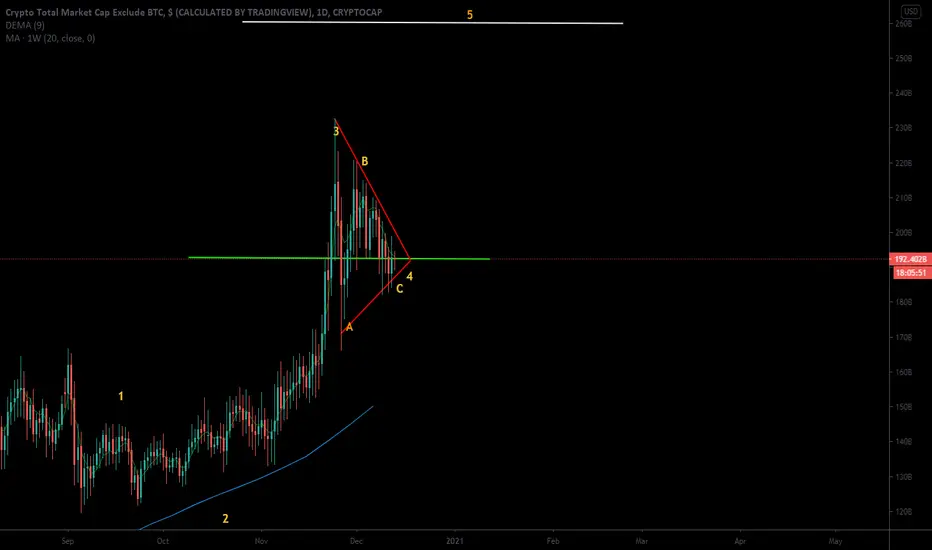
Task: Click the 150B price axis label
Action: 903,407
